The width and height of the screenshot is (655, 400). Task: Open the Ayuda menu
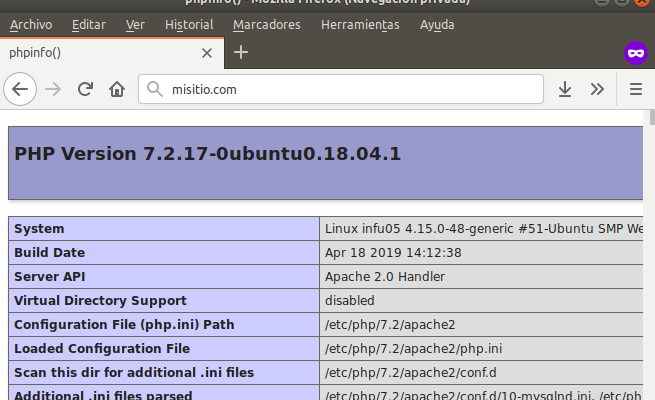[437, 25]
